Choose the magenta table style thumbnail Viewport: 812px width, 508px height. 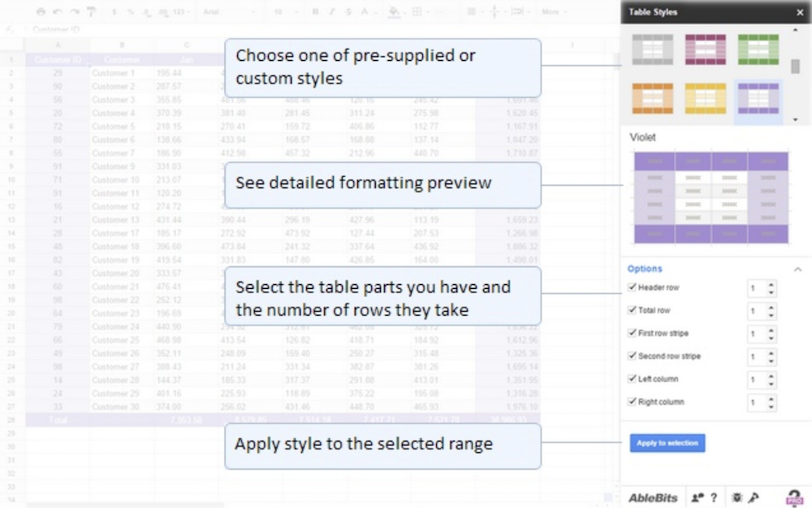705,50
